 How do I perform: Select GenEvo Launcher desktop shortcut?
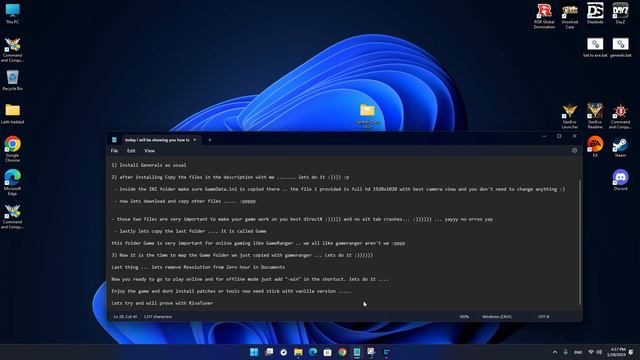(x=569, y=116)
